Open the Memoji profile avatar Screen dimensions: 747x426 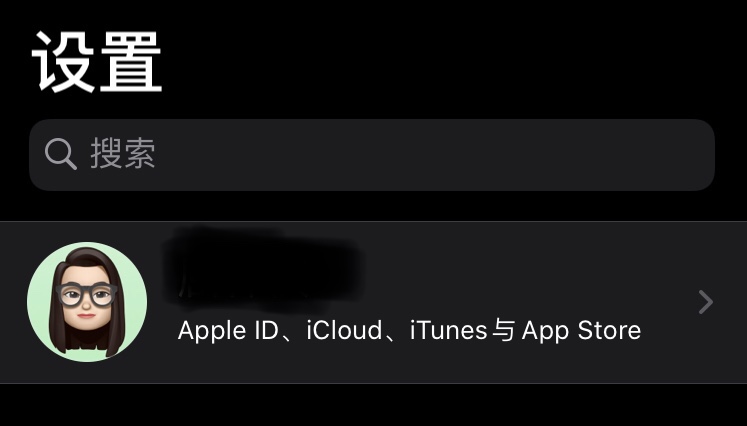click(87, 302)
